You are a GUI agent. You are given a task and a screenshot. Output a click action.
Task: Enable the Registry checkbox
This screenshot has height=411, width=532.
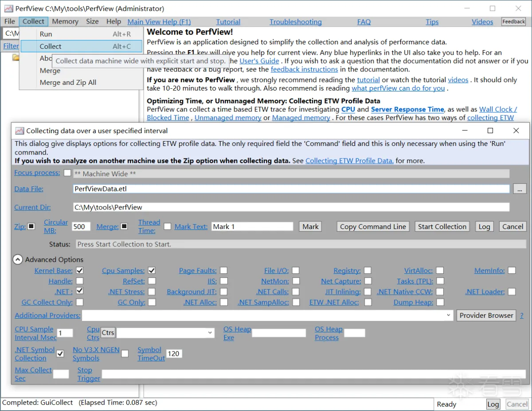(x=368, y=271)
